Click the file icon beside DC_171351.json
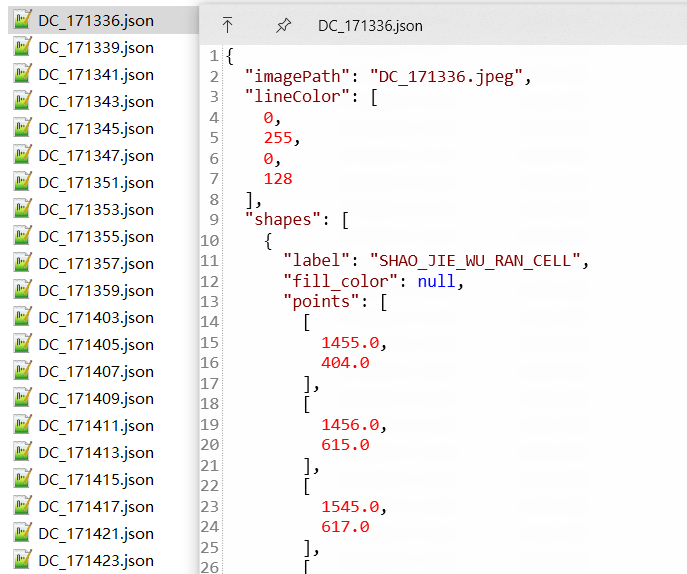 [22, 182]
